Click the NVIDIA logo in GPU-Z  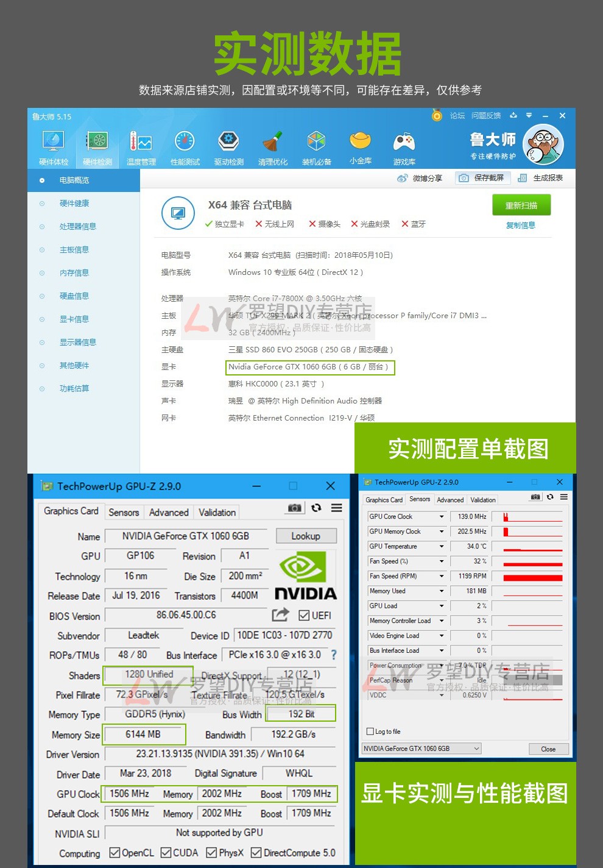[x=306, y=576]
